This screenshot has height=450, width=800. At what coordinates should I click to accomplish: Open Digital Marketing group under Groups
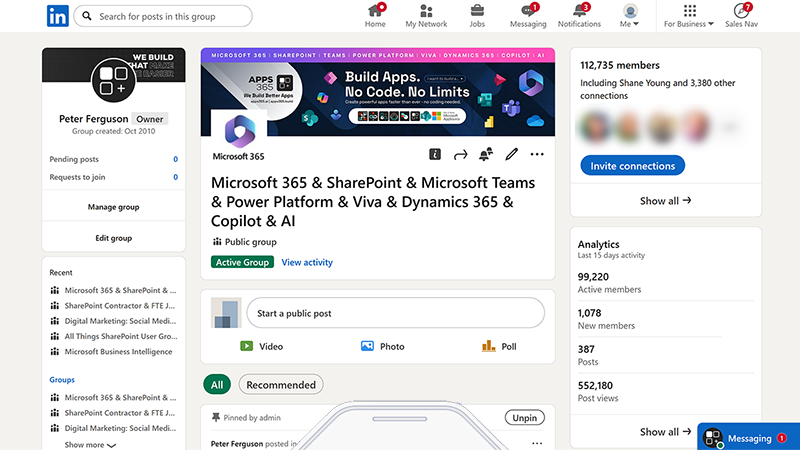pos(120,428)
